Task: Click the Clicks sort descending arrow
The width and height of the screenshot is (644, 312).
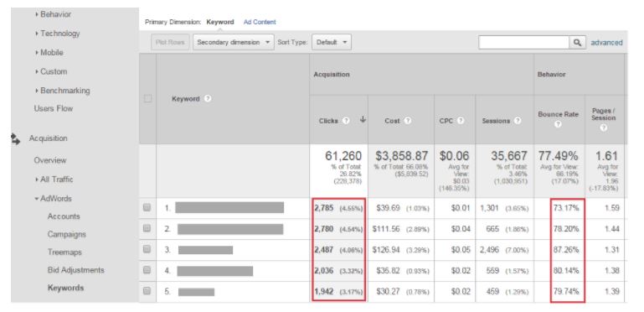Action: click(363, 120)
